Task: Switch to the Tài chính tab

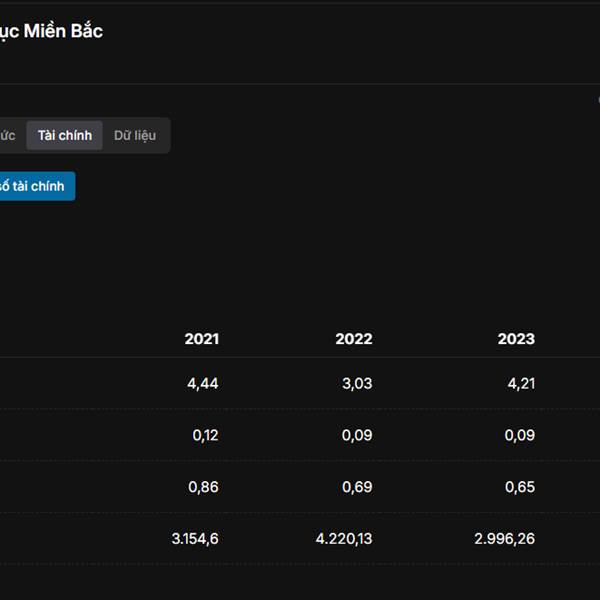Action: coord(64,135)
